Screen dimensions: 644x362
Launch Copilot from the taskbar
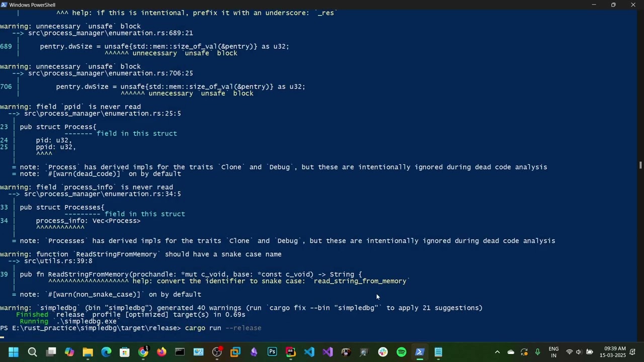point(69,352)
